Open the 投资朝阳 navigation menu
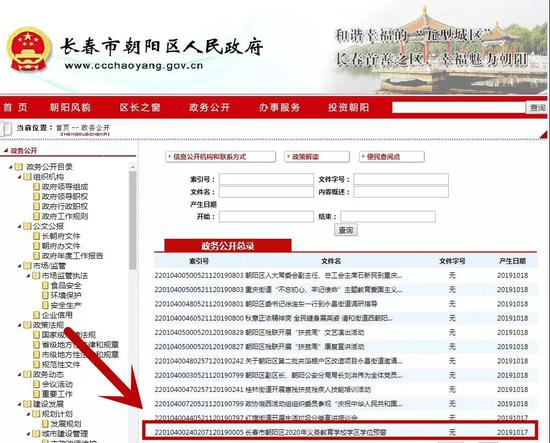Image resolution: width=550 pixels, height=443 pixels. (349, 107)
